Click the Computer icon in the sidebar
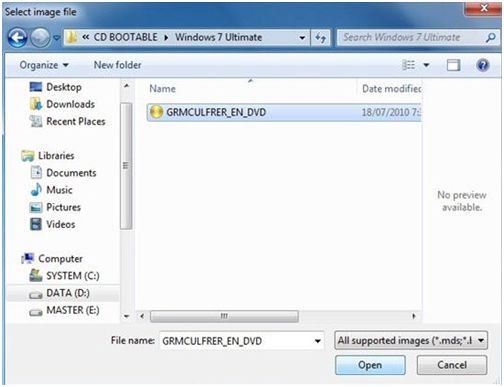The width and height of the screenshot is (504, 387). pos(28,258)
